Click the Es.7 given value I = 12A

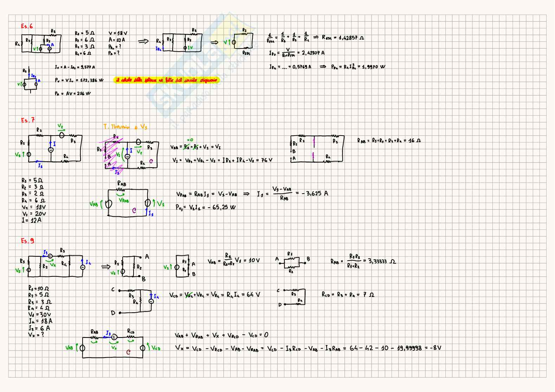[32, 220]
